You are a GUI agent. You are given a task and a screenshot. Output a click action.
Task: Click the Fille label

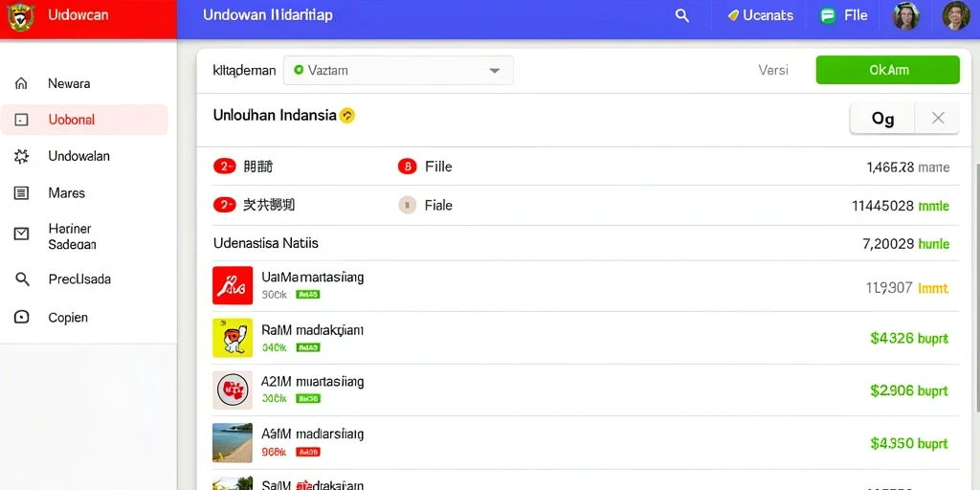(438, 167)
